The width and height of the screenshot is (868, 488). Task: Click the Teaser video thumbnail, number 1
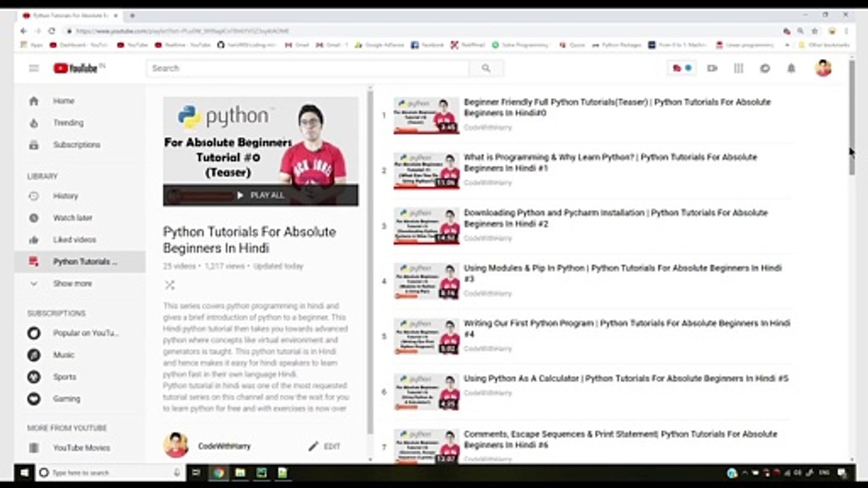tap(427, 115)
